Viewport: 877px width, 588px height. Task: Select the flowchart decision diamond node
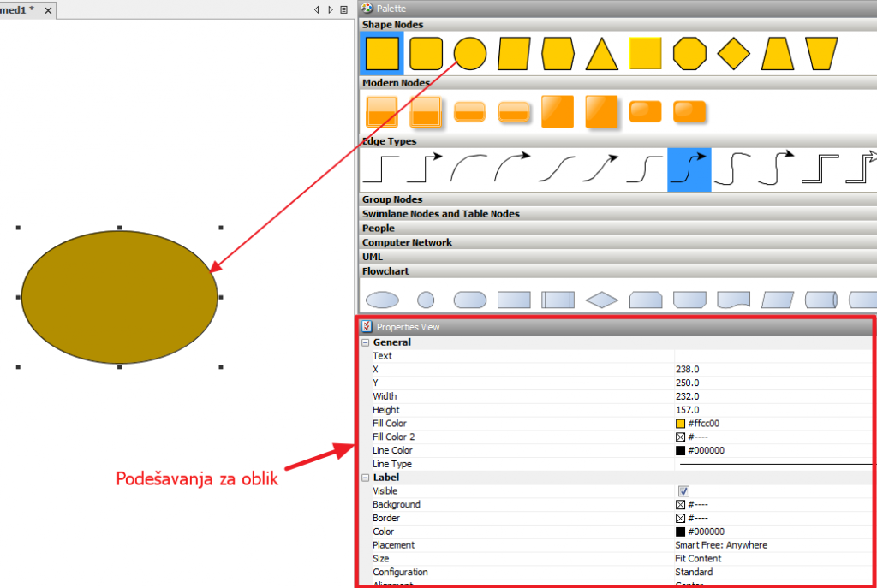click(602, 300)
